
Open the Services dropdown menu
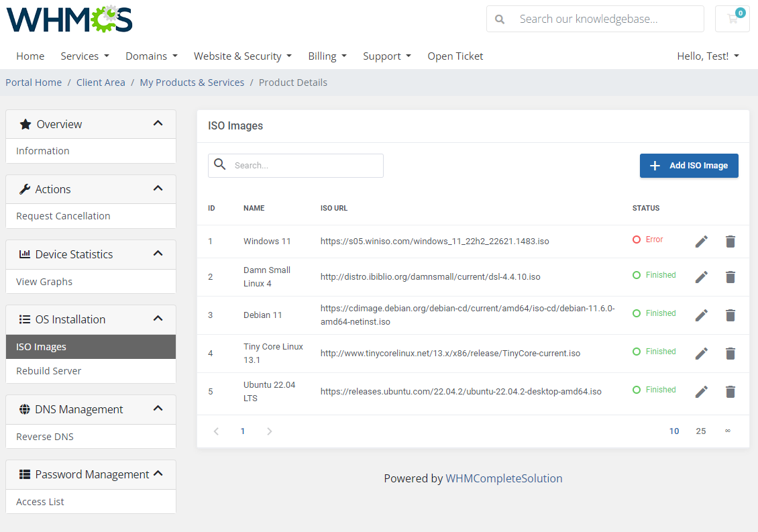tap(85, 56)
